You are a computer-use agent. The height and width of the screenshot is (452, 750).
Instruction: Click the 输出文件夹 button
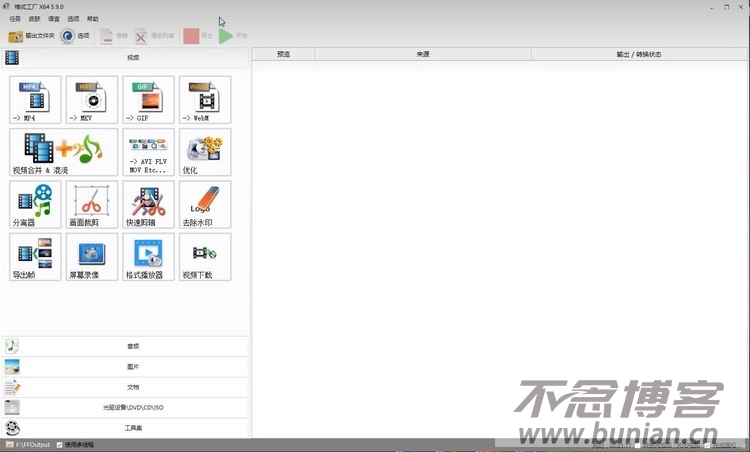pyautogui.click(x=32, y=36)
